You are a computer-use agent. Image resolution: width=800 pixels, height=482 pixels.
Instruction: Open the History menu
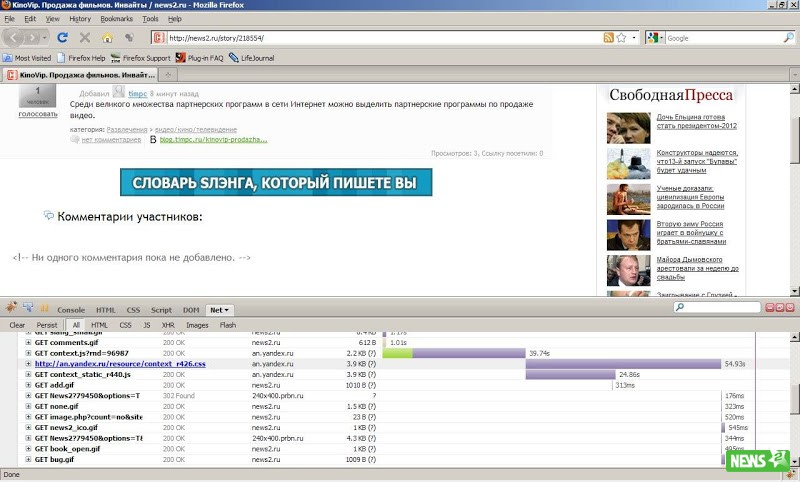[80, 19]
